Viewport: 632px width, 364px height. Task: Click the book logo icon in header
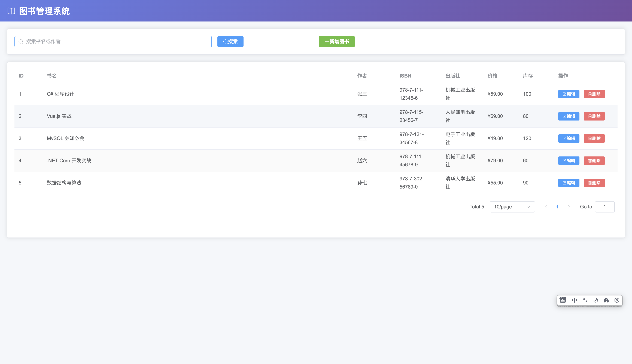coord(11,11)
